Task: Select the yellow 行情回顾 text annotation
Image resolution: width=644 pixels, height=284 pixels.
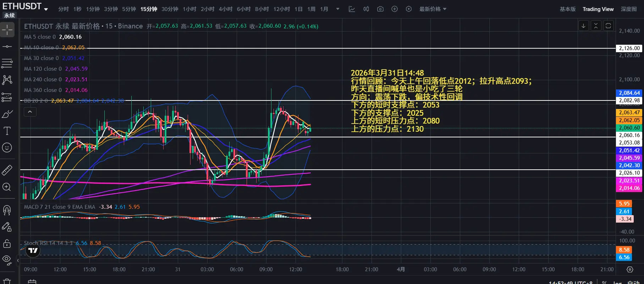Action: [x=441, y=101]
